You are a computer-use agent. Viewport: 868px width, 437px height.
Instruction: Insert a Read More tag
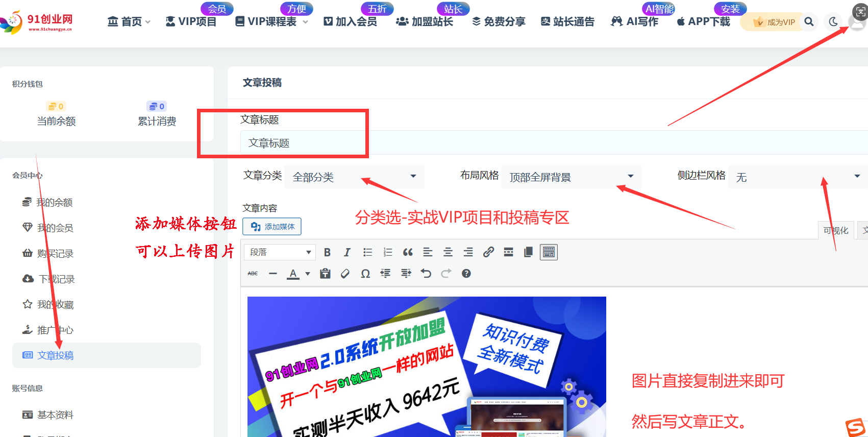tap(508, 252)
